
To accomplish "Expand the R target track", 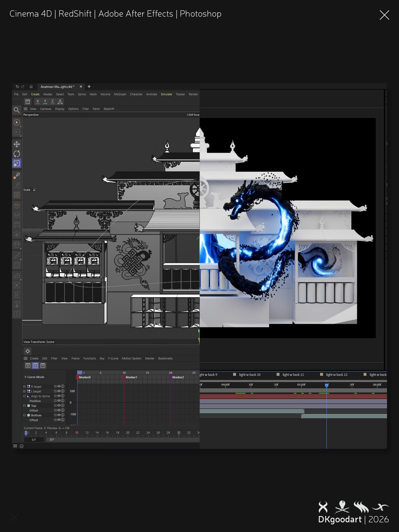I will click(x=24, y=387).
